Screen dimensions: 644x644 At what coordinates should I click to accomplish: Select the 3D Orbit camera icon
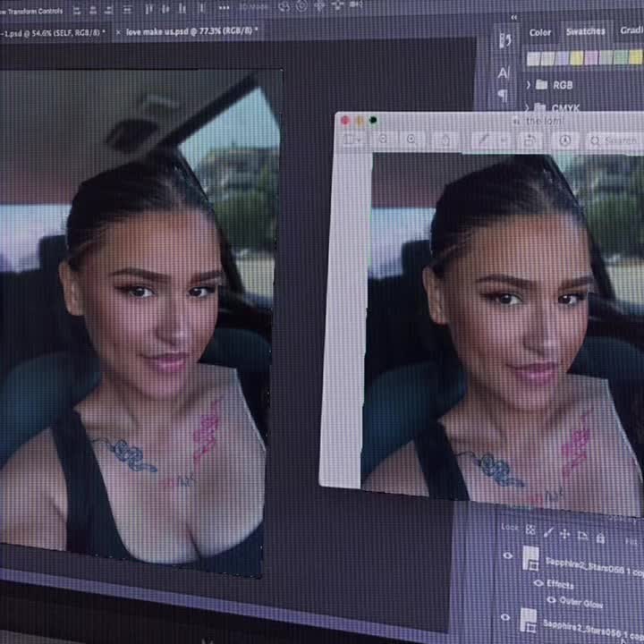coord(284,6)
